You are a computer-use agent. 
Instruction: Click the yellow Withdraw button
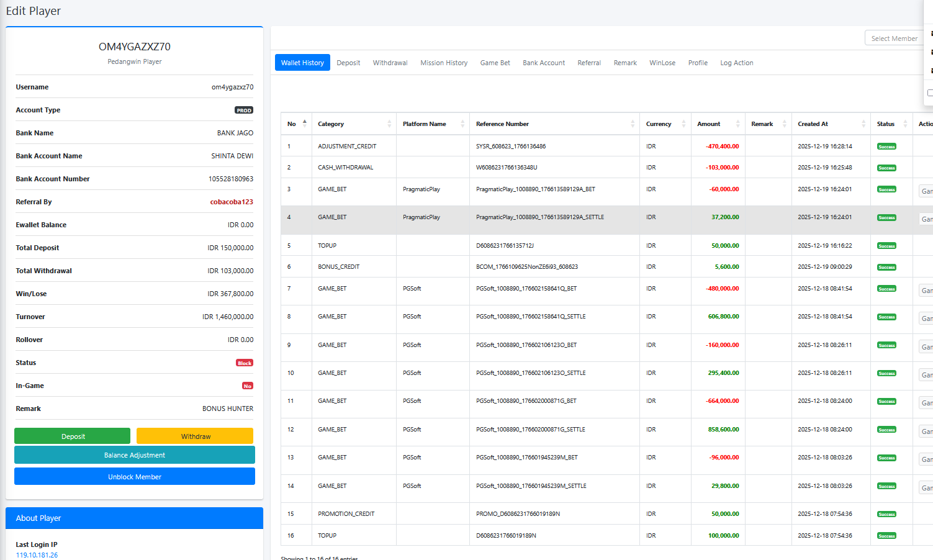tap(196, 436)
